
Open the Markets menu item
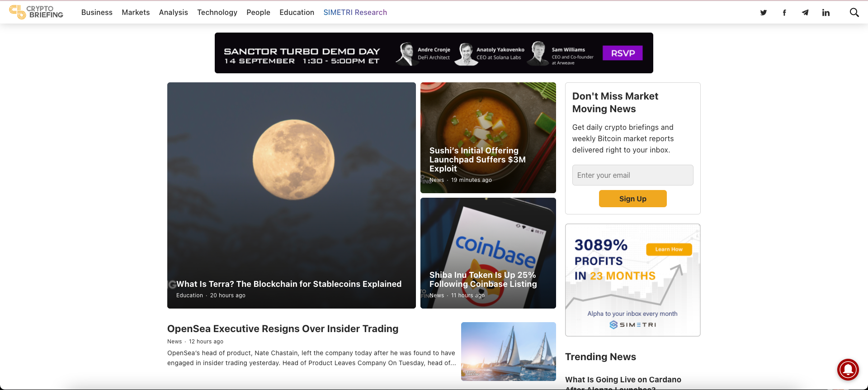point(136,12)
